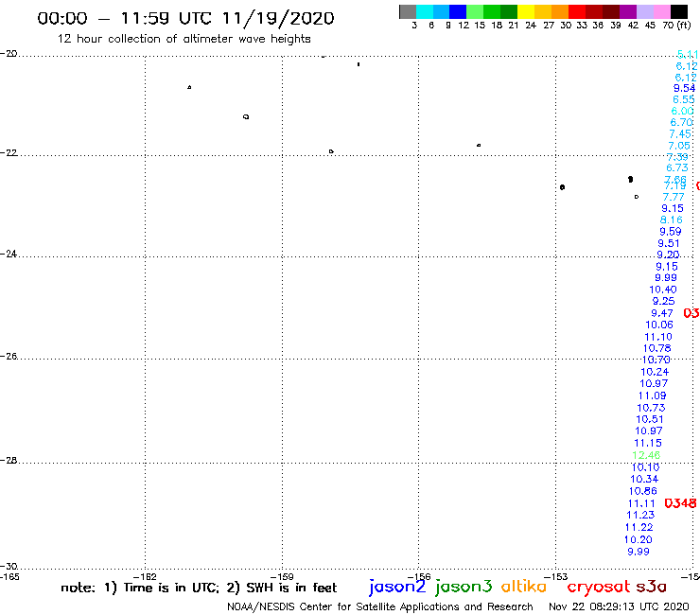Viewport: 700px width, 615px height.
Task: Click the 'Nov 22 08:29:13 UTC 2020' timestamp
Action: coord(619,606)
